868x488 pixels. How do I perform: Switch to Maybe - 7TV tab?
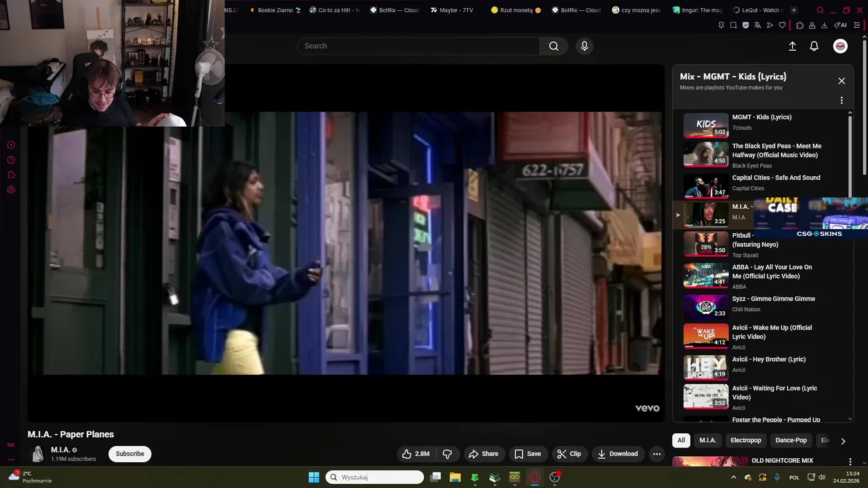coord(452,10)
